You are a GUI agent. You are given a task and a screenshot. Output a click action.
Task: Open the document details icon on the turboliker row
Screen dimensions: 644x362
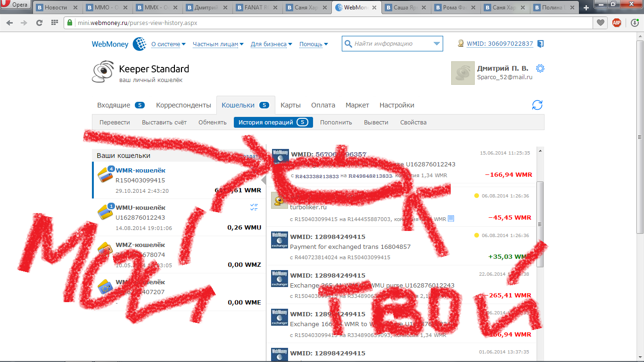coord(451,219)
